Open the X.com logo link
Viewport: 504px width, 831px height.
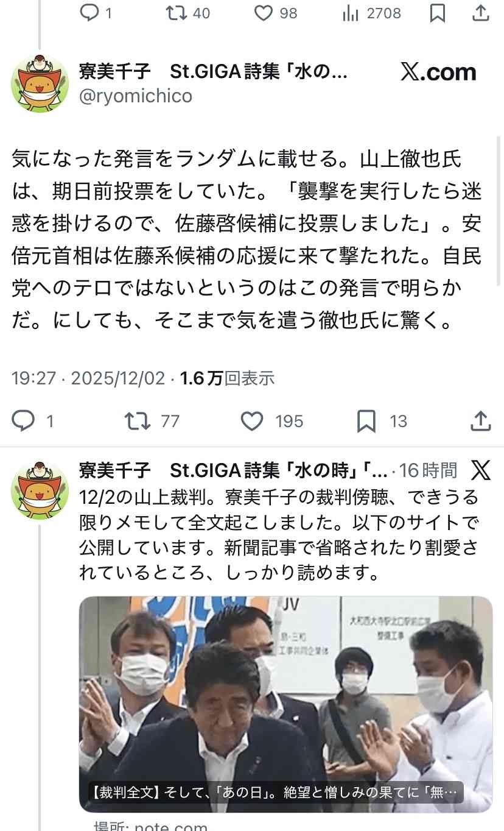[x=438, y=72]
